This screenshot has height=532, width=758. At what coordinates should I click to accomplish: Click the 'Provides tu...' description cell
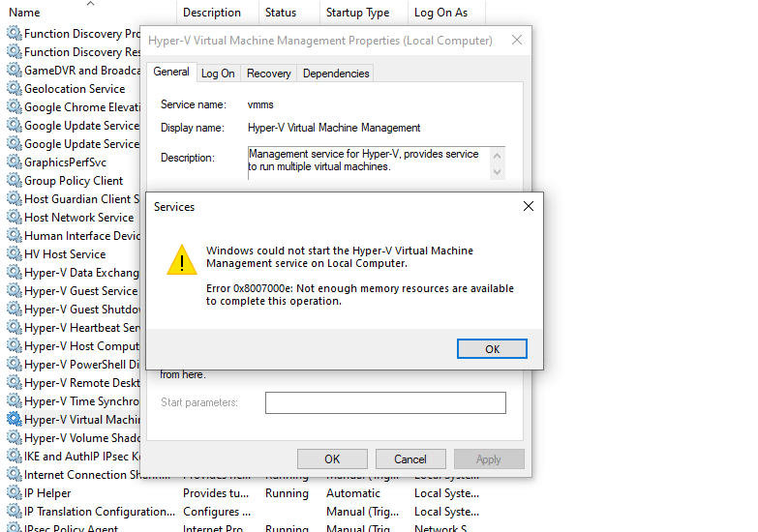tap(216, 493)
